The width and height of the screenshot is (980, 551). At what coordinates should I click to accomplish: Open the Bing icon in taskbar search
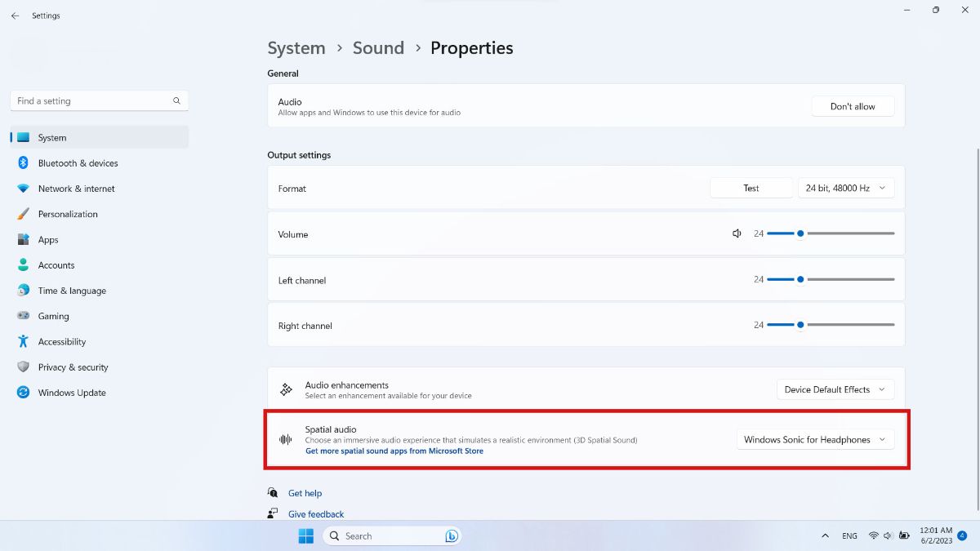click(451, 536)
